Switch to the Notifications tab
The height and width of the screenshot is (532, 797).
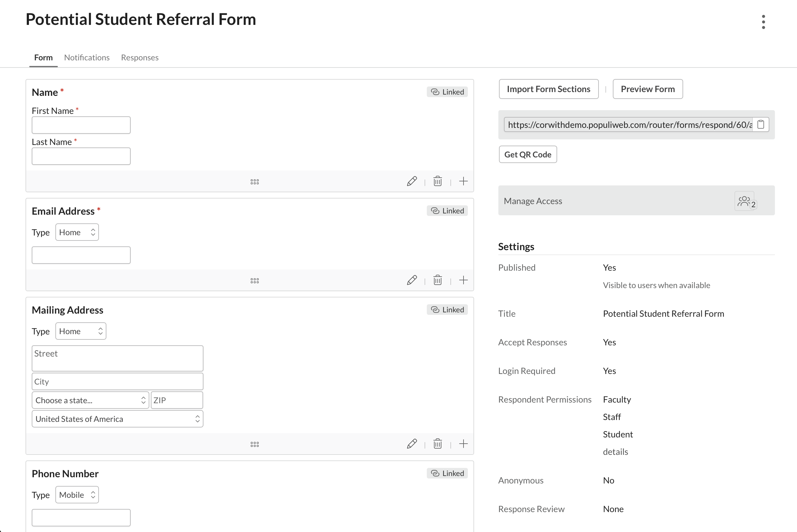[86, 57]
